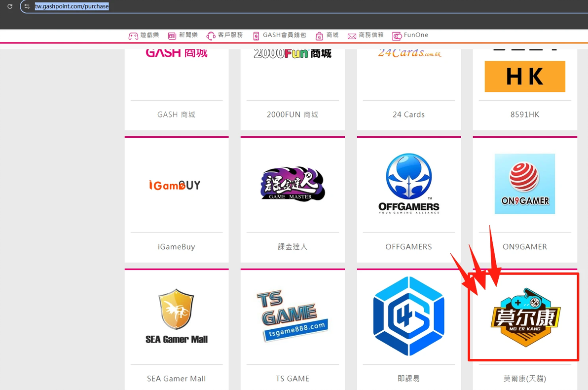This screenshot has width=588, height=390.
Task: Open the 遊戲樂 menu with gamepad icon
Action: click(133, 36)
